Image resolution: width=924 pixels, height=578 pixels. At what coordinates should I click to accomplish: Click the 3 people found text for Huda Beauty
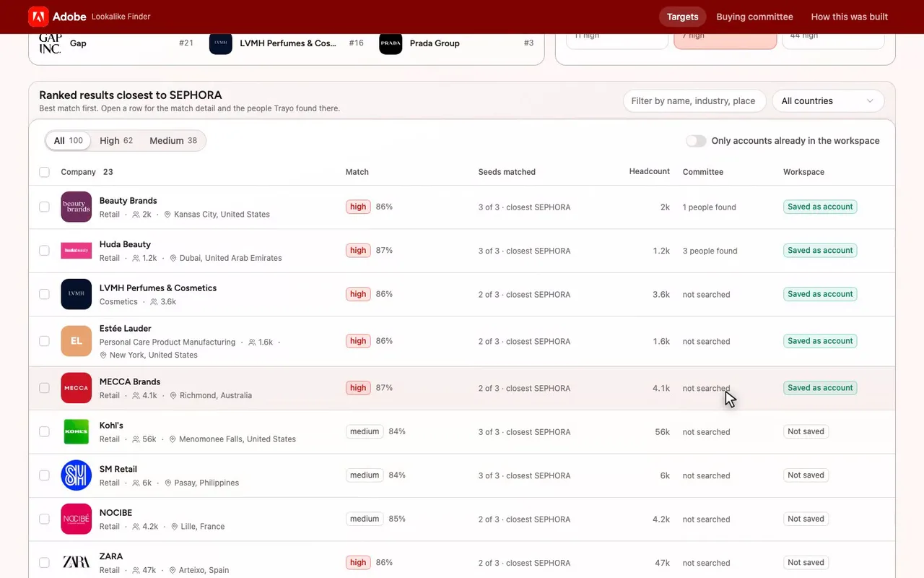[710, 251]
